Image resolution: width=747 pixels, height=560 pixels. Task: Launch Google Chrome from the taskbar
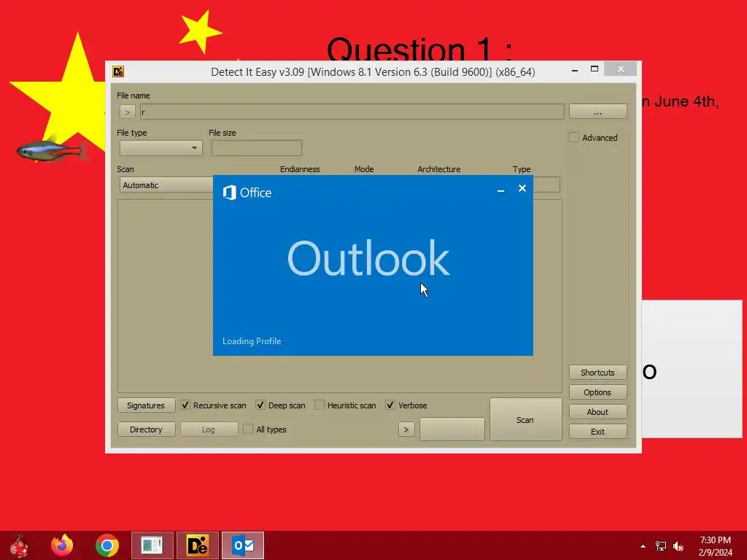(107, 545)
